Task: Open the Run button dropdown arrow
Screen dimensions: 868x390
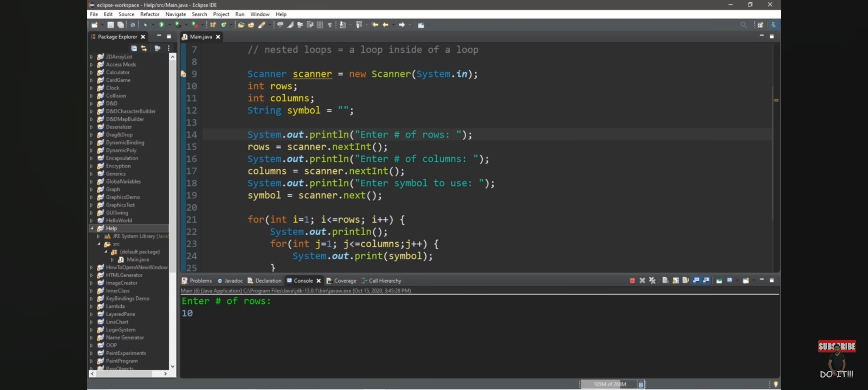Action: [170, 25]
